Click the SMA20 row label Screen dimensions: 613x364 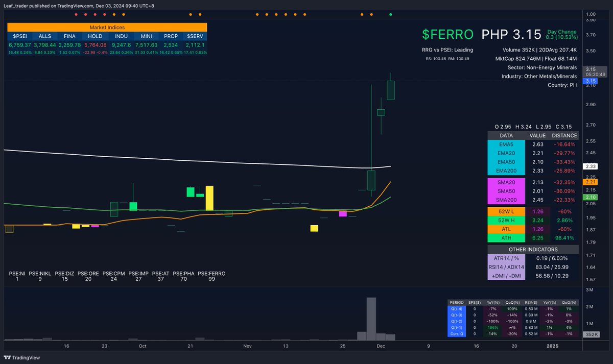pyautogui.click(x=506, y=182)
